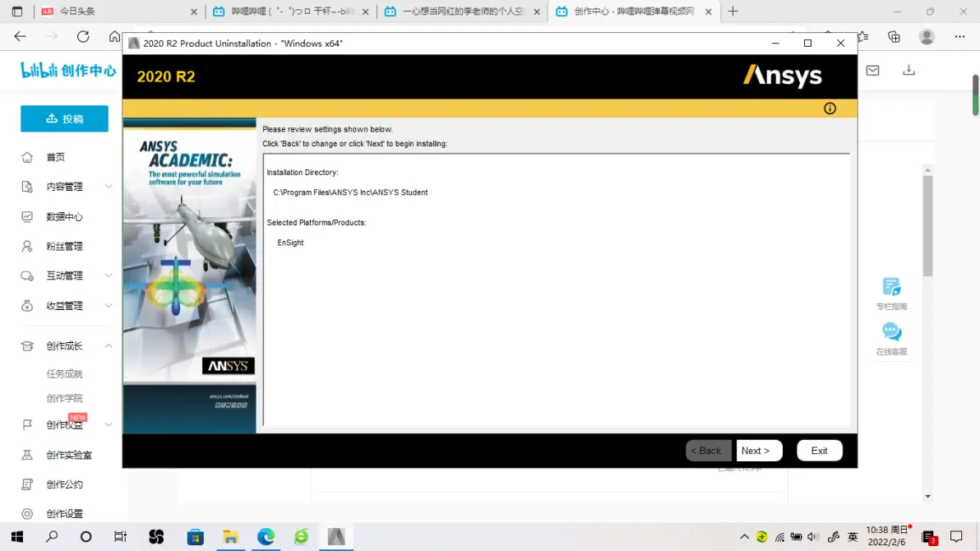Open the 在线客服 chat widget
This screenshot has height=551, width=980.
click(891, 339)
